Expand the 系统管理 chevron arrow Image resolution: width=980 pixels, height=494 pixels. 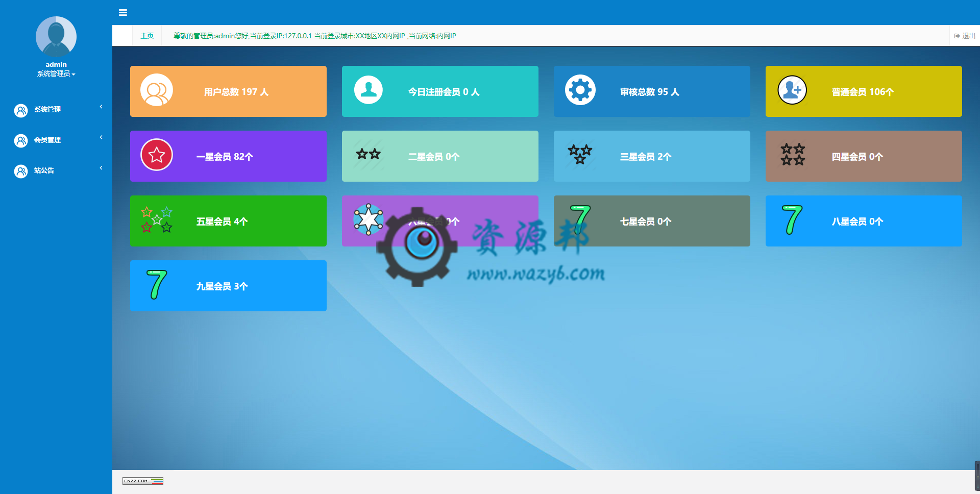[101, 107]
